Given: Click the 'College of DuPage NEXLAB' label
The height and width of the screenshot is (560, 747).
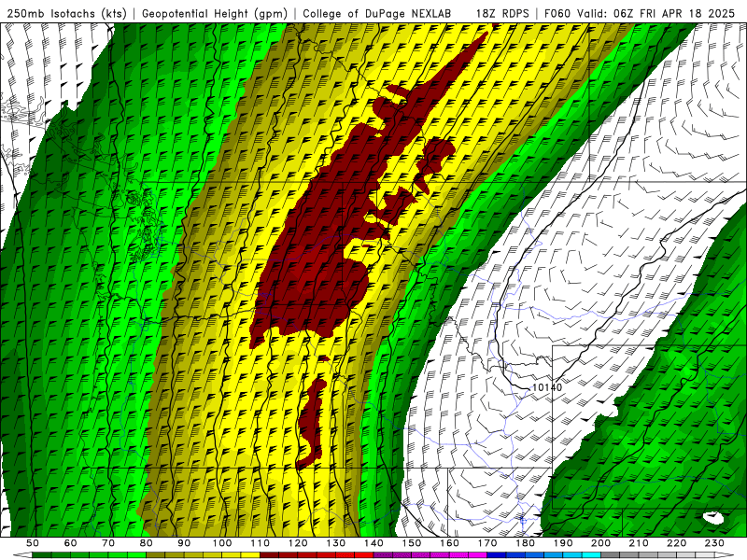Looking at the screenshot, I should 376,13.
